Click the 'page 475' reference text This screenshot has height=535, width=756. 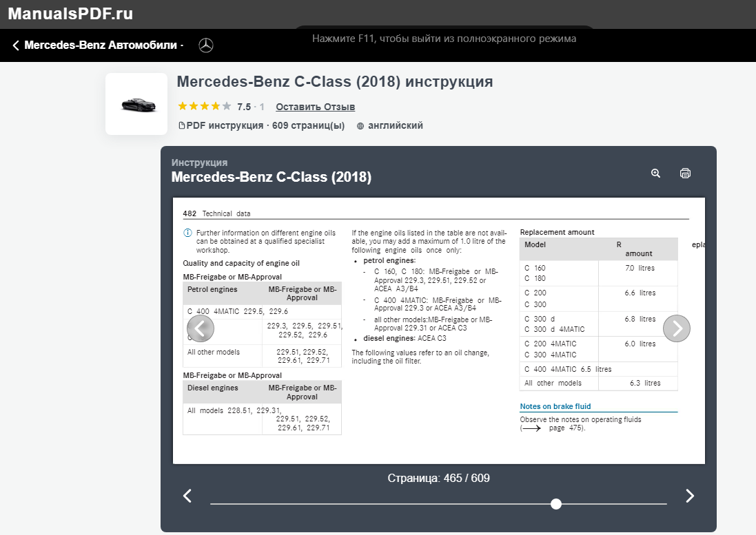click(566, 428)
